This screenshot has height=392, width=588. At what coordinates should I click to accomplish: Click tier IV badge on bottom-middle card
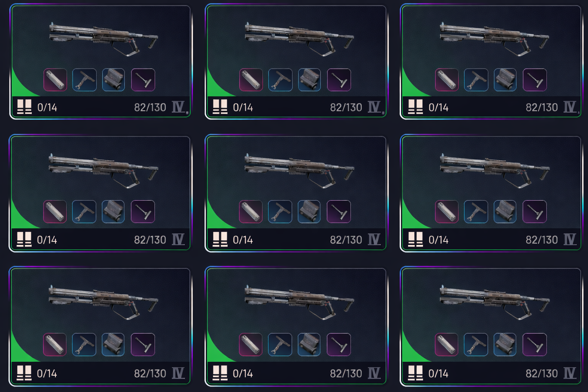(x=374, y=373)
